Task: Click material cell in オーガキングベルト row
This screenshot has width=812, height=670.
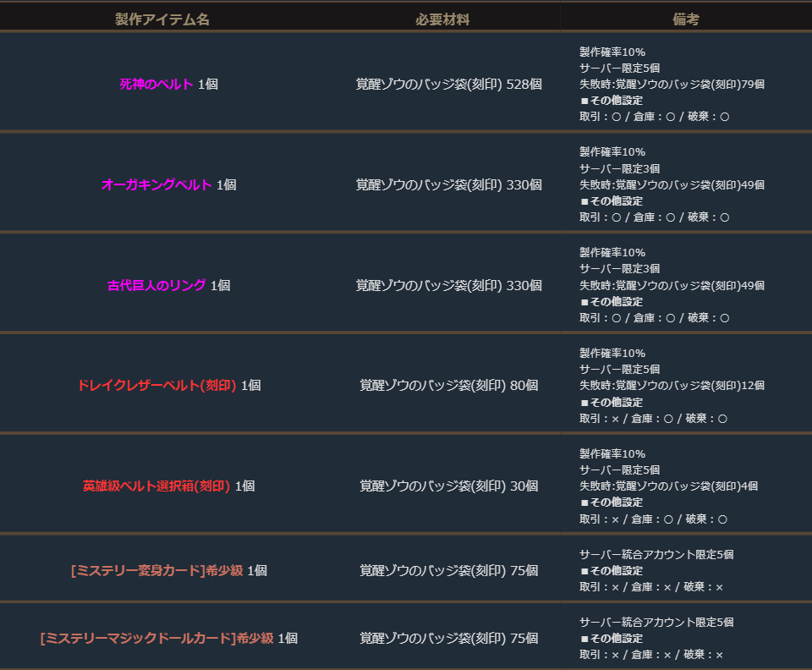Action: point(448,185)
